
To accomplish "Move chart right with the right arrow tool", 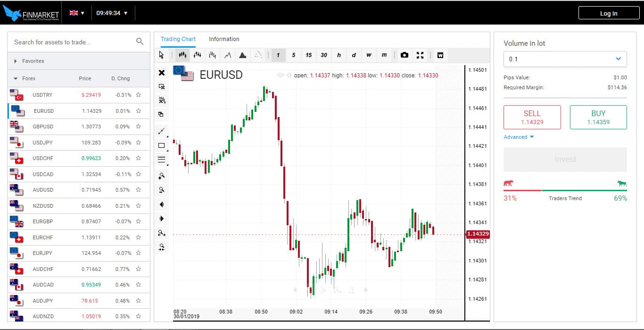I will click(x=162, y=219).
